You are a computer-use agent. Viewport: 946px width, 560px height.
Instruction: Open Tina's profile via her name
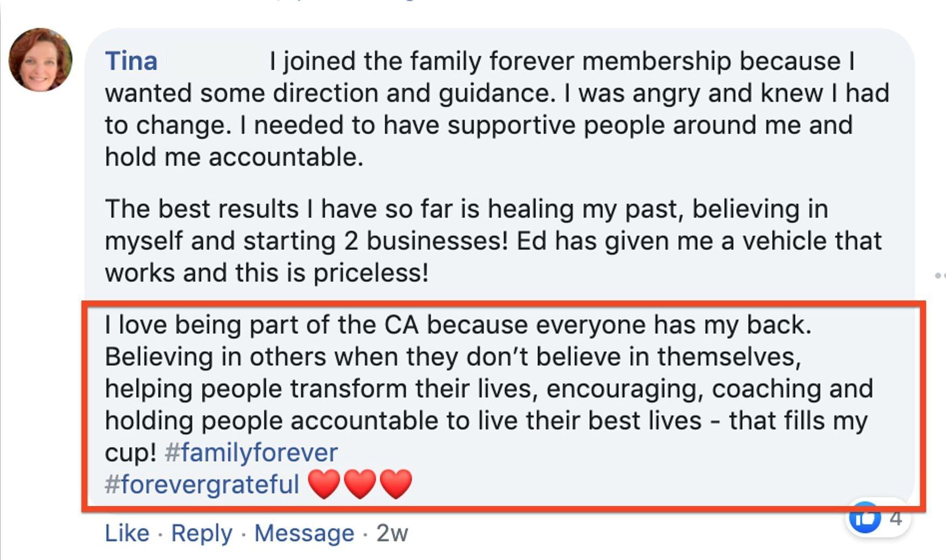pyautogui.click(x=131, y=61)
